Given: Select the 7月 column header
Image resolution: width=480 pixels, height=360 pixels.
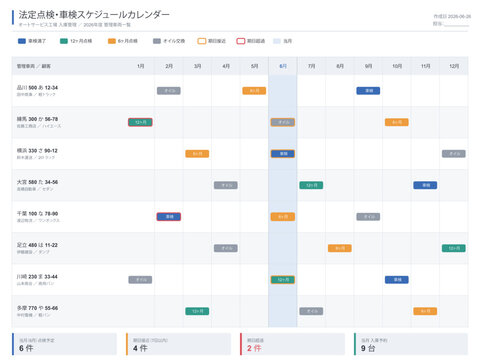Looking at the screenshot, I should [x=311, y=66].
